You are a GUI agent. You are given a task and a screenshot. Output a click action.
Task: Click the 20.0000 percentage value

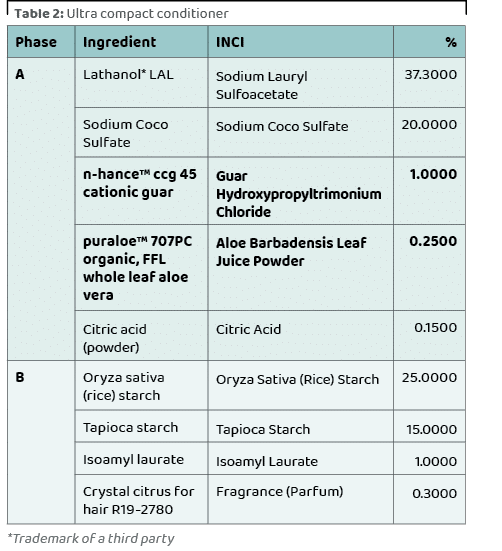click(429, 124)
